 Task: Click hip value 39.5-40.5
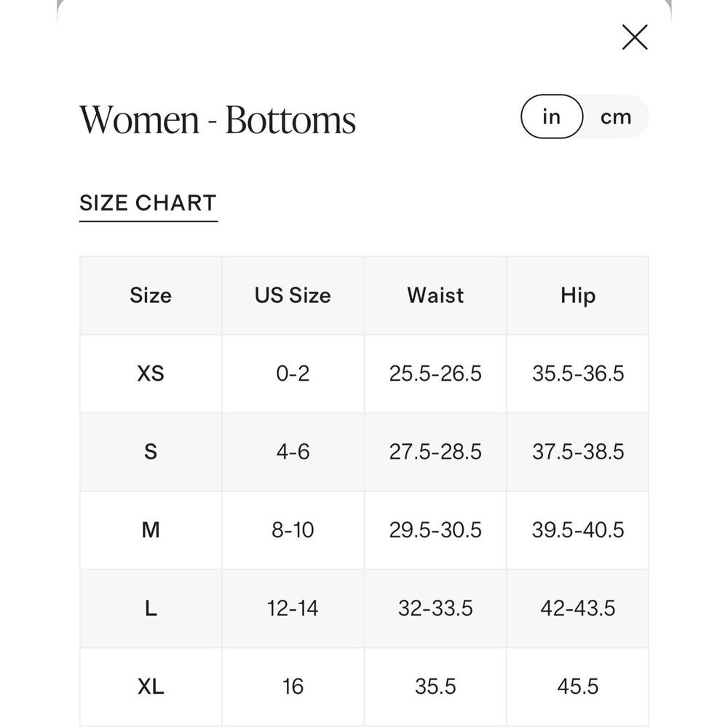coord(577,530)
